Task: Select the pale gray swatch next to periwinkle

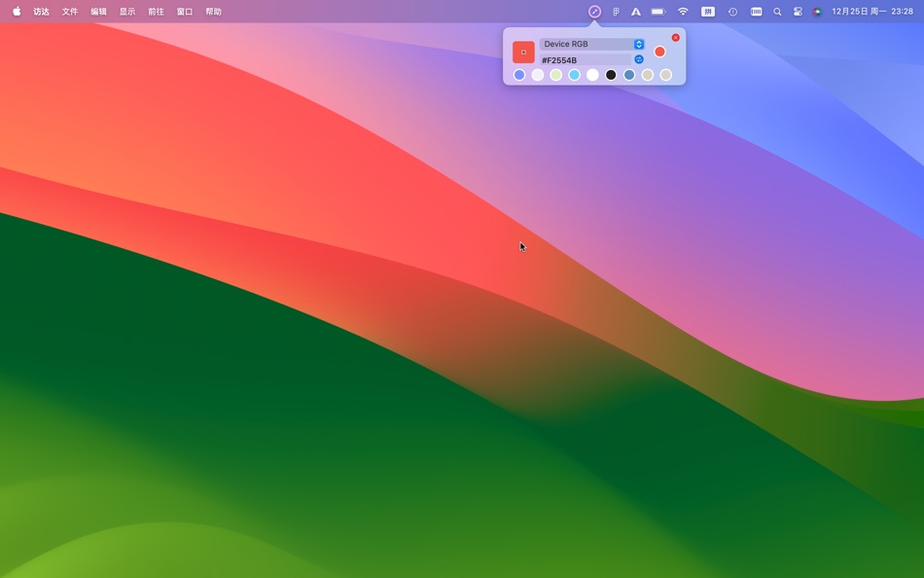Action: click(538, 75)
